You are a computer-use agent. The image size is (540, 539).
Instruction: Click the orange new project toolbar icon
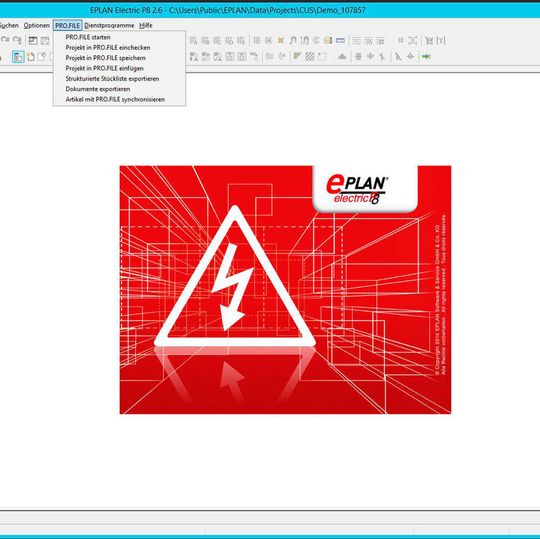pyautogui.click(x=31, y=56)
